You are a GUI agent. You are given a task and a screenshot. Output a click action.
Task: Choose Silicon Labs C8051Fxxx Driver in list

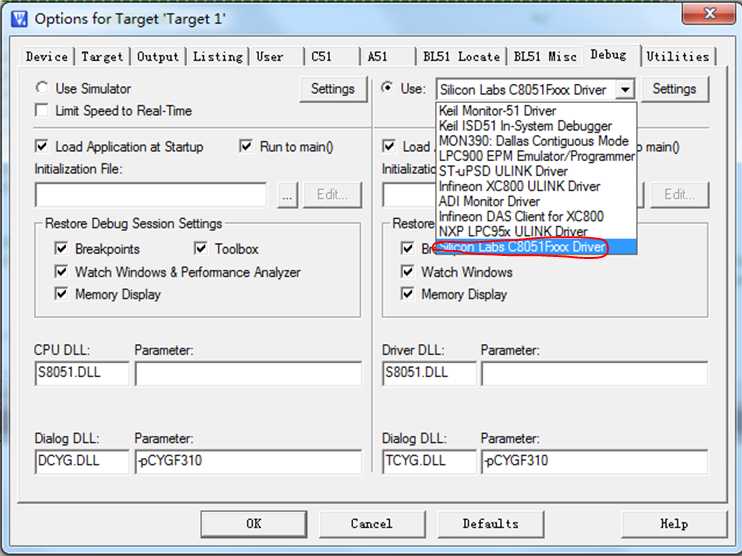[x=536, y=247]
